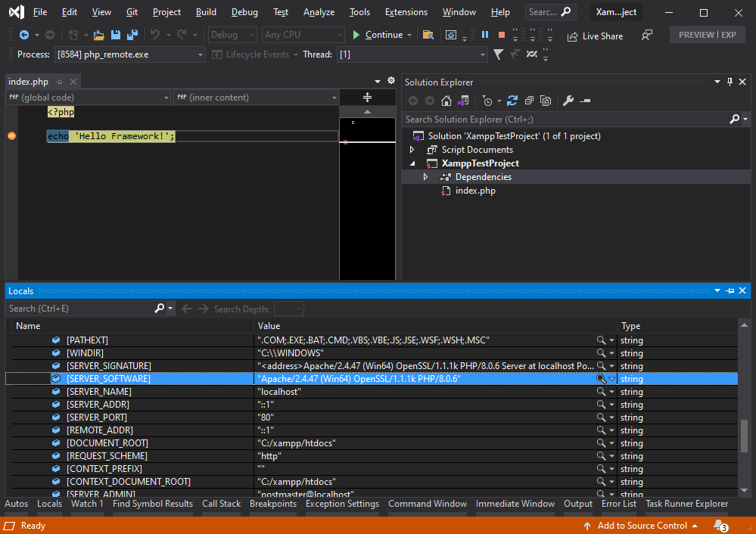The image size is (756, 534).
Task: Switch to the Watch 1 tab
Action: coord(87,504)
